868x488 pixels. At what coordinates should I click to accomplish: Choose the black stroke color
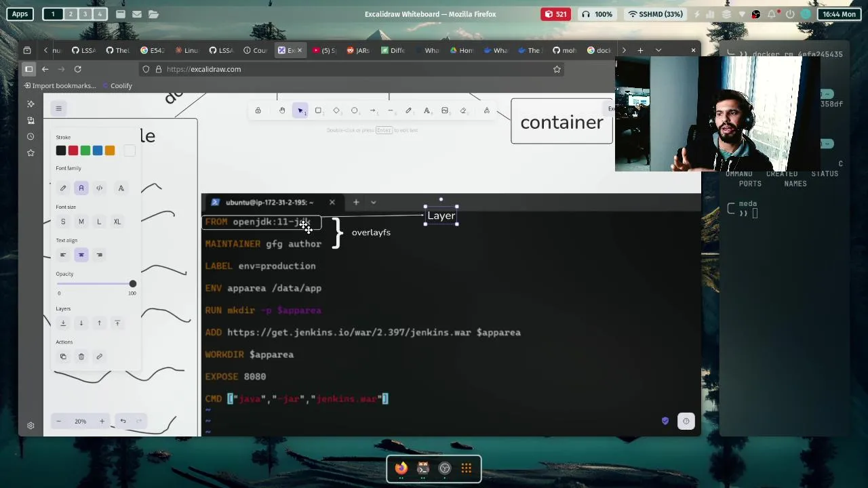point(61,150)
